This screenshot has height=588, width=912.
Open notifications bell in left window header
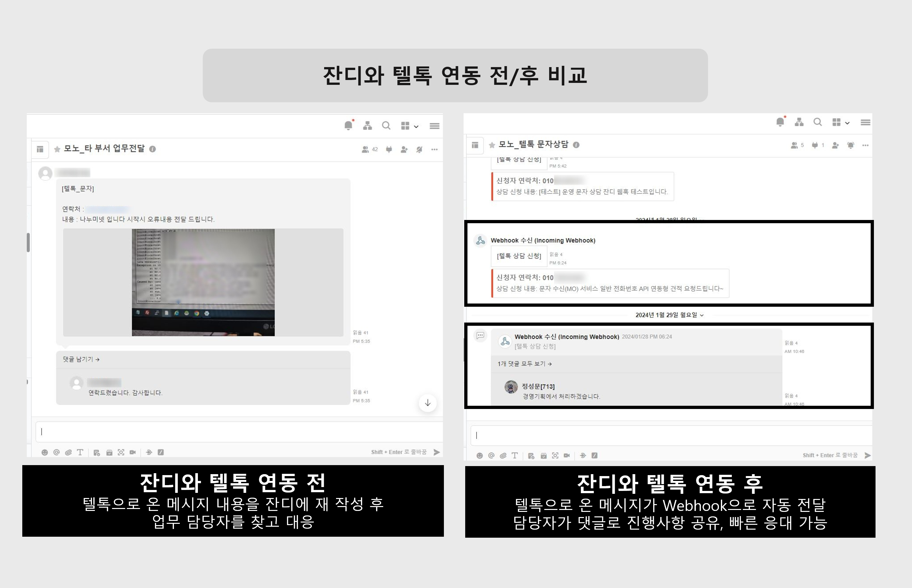pos(348,125)
